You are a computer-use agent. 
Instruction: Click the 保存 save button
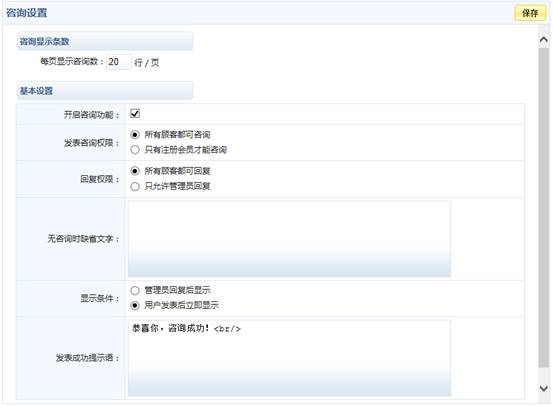[x=530, y=13]
